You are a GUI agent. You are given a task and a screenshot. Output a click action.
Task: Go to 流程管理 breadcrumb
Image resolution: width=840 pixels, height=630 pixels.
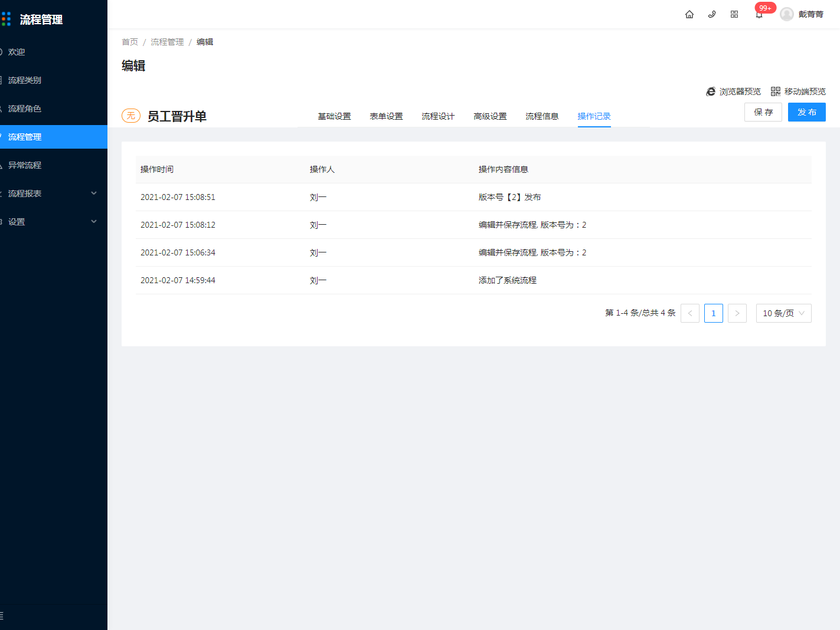(x=167, y=42)
